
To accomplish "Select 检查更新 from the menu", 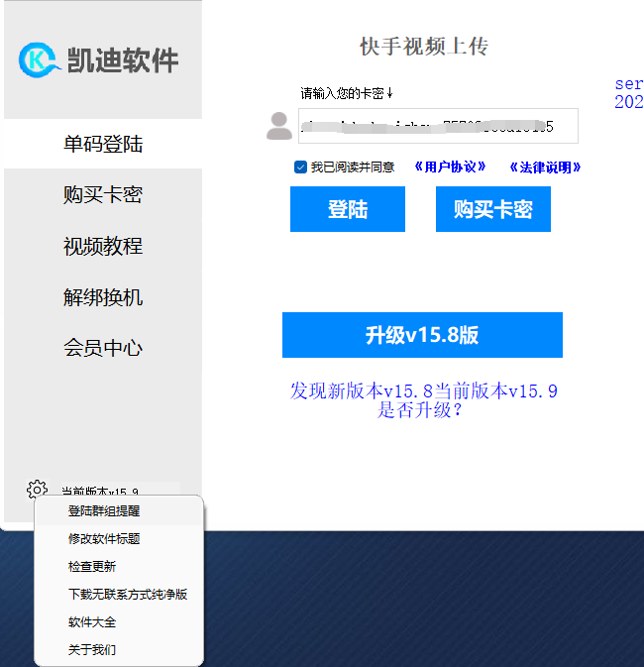I will coord(119,567).
